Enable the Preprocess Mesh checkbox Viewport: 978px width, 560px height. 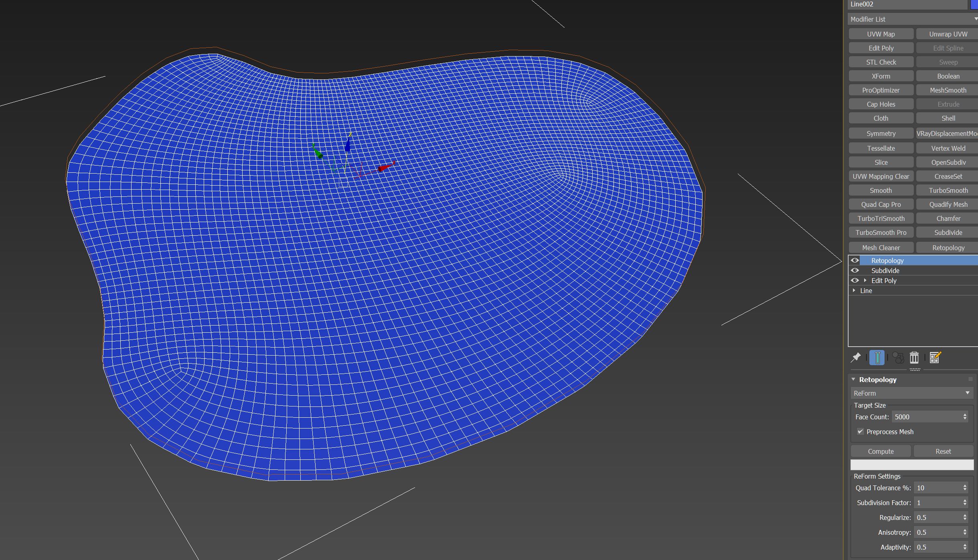click(861, 432)
